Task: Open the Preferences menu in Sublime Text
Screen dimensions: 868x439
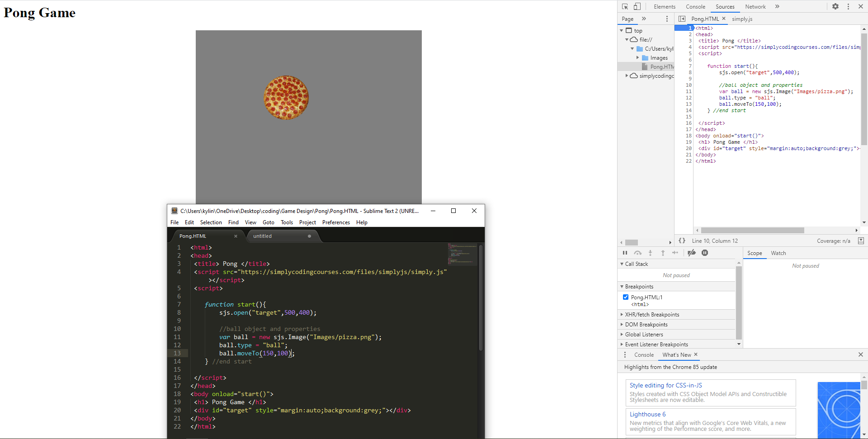Action: [336, 222]
